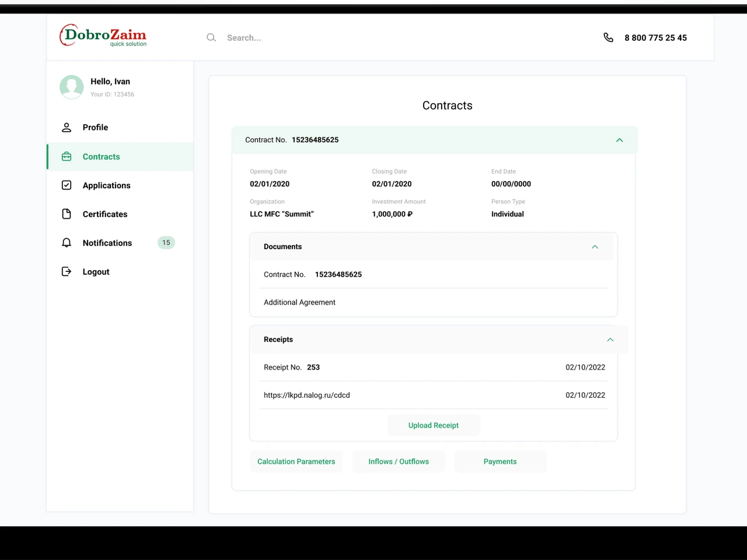Collapse the Documents section chevron
Viewport: 747px width, 560px height.
pos(595,247)
